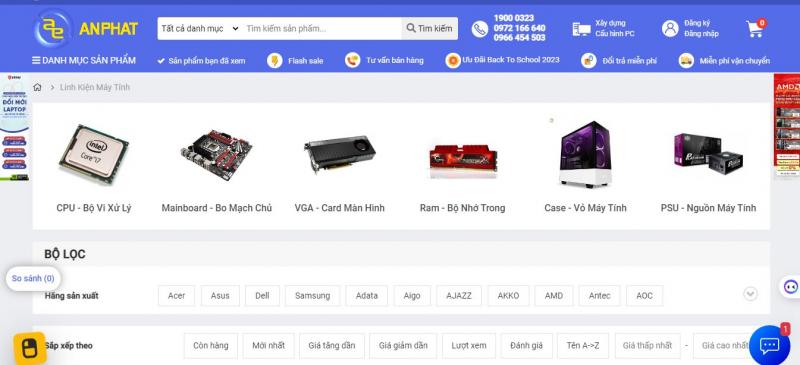The width and height of the screenshot is (800, 365).
Task: Sort by Mới nhất
Action: click(268, 346)
